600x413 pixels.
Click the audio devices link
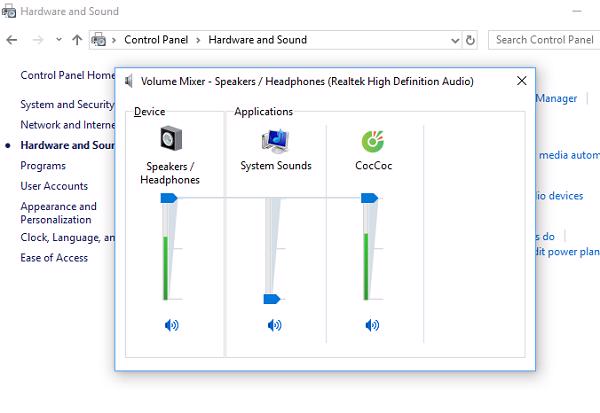(x=559, y=196)
